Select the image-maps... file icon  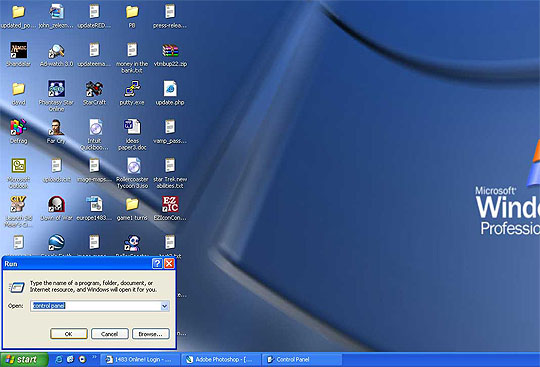click(94, 166)
